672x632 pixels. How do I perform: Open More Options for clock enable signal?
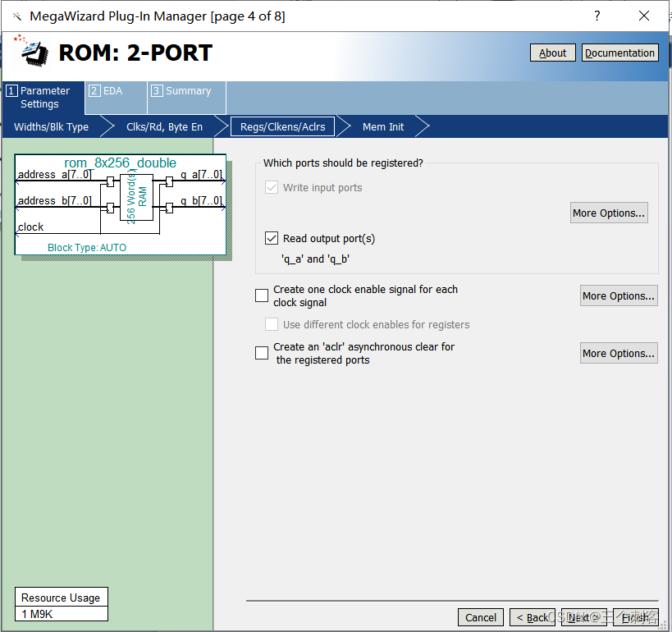click(x=619, y=295)
